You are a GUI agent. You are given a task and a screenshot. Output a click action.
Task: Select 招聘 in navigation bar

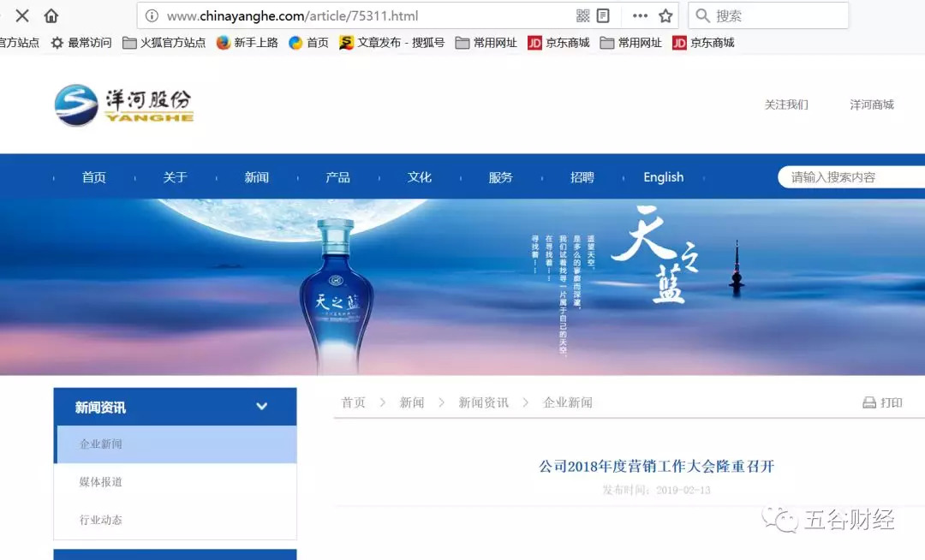point(582,177)
